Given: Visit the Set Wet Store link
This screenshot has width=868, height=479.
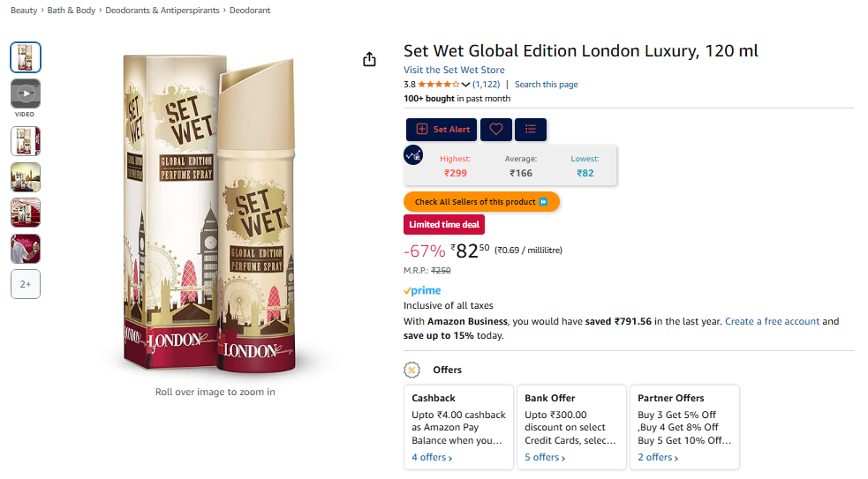Looking at the screenshot, I should [x=454, y=70].
